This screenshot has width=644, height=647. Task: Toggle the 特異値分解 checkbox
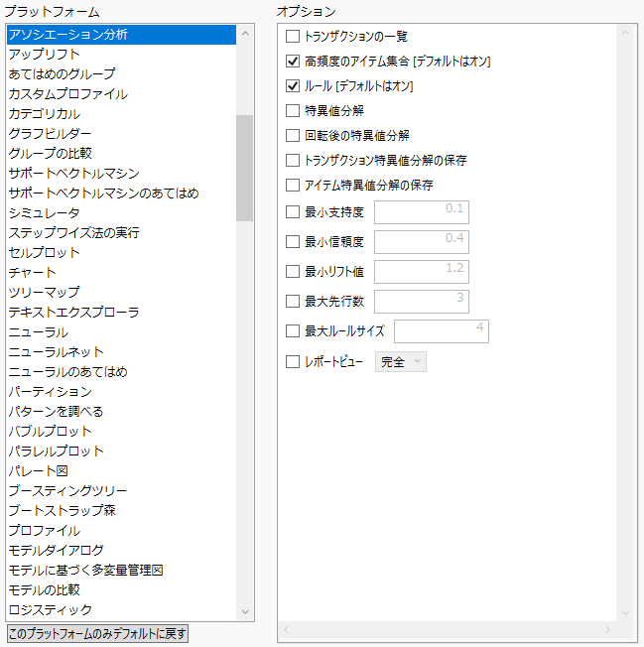pyautogui.click(x=293, y=111)
